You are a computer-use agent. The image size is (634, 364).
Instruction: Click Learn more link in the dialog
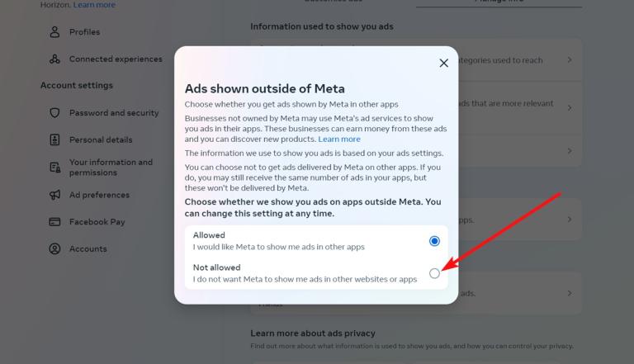coord(339,139)
